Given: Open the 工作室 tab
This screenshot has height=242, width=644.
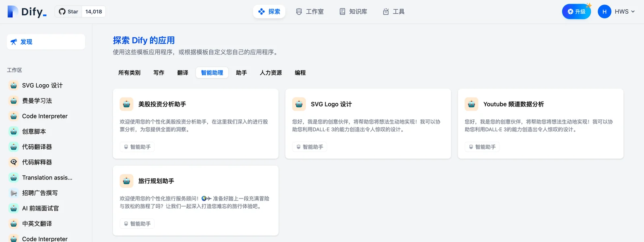Looking at the screenshot, I should tap(310, 12).
